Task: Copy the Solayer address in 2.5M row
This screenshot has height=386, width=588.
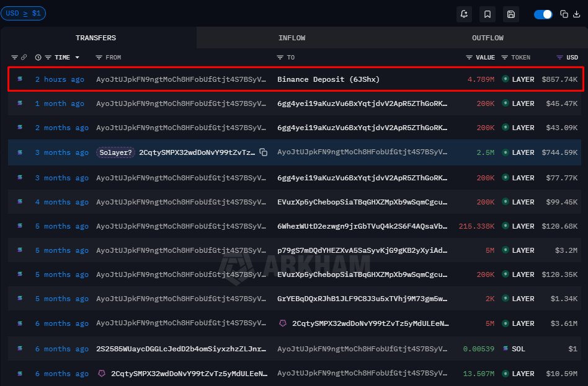Action: click(264, 152)
